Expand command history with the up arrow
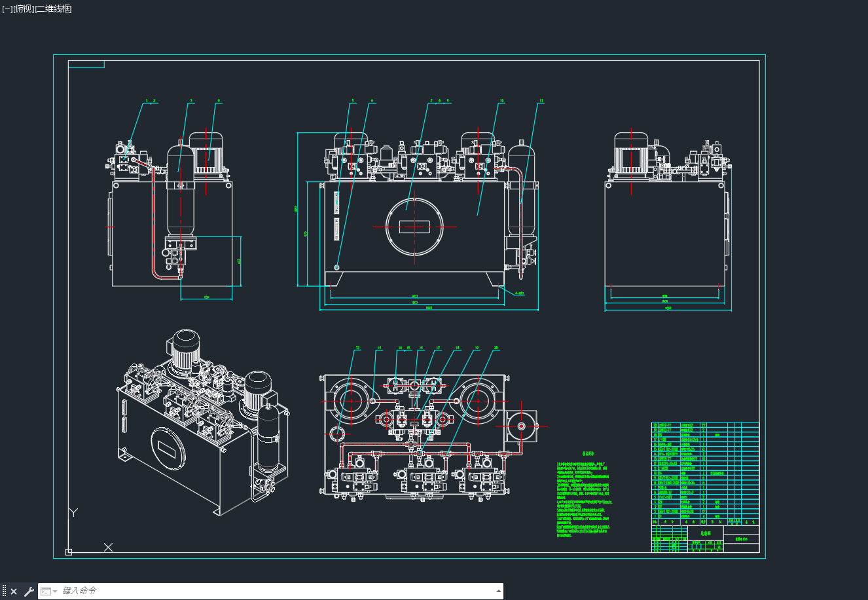The image size is (868, 600). [499, 591]
